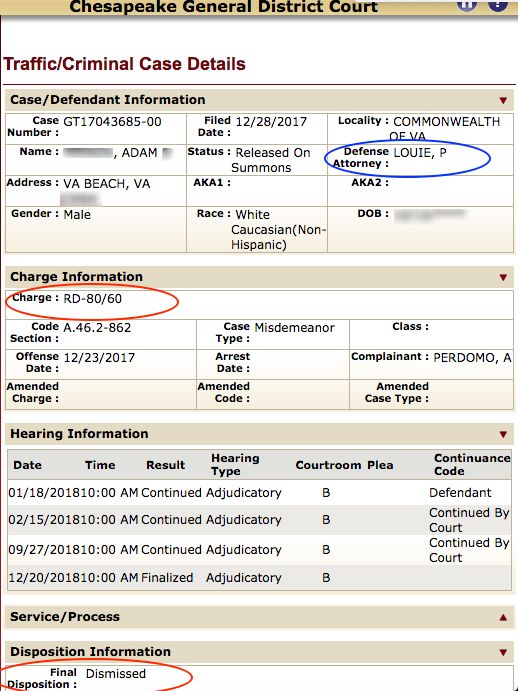Image resolution: width=518 pixels, height=691 pixels.
Task: Collapse the Charge Information section arrow
Action: (x=503, y=277)
